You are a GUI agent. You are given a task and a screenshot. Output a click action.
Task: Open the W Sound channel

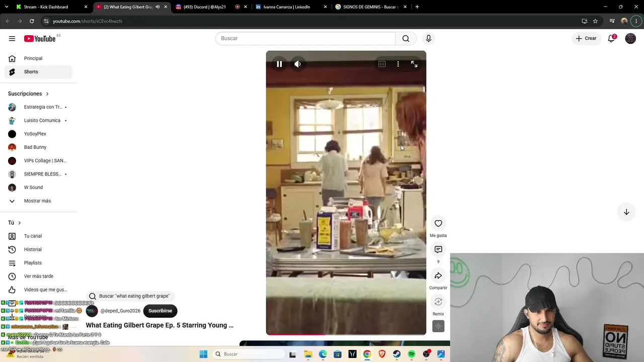[x=38, y=188]
